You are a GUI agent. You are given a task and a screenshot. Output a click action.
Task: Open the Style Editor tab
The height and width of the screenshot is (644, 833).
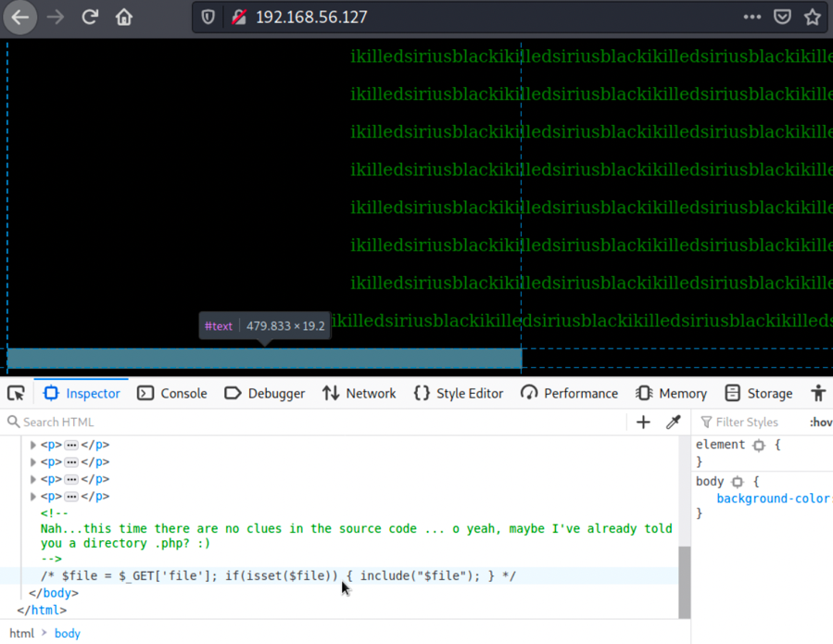458,393
